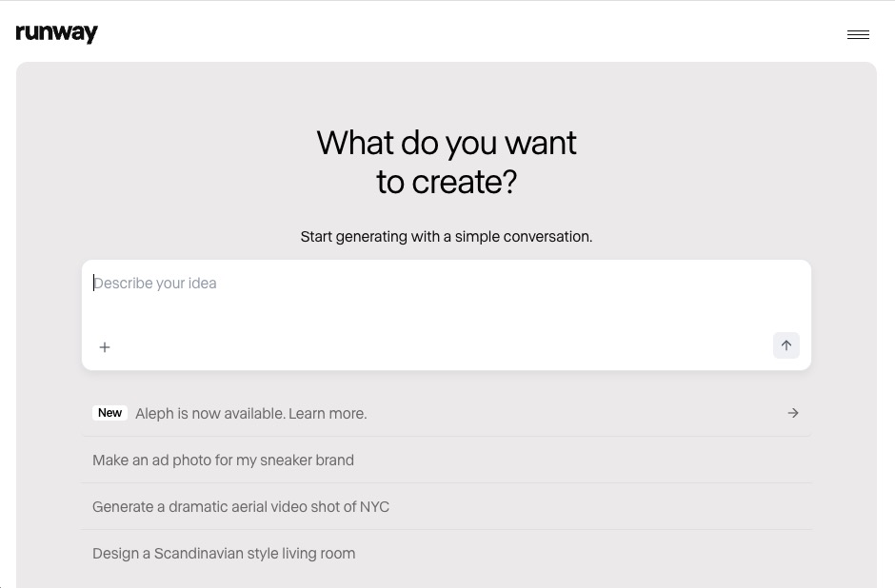Screen dimensions: 895x588
Task: Choose "Generate a dramatic aerial video shot of NYC"
Action: coord(241,507)
